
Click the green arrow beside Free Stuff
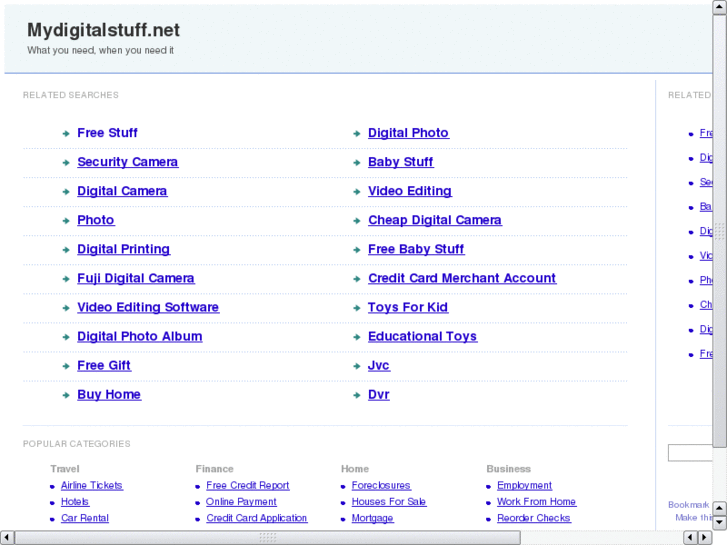pyautogui.click(x=66, y=133)
